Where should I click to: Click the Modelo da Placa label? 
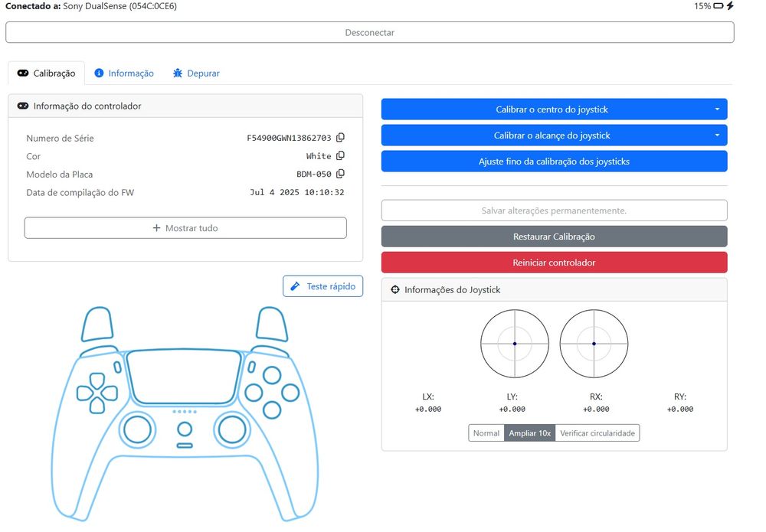(x=60, y=175)
